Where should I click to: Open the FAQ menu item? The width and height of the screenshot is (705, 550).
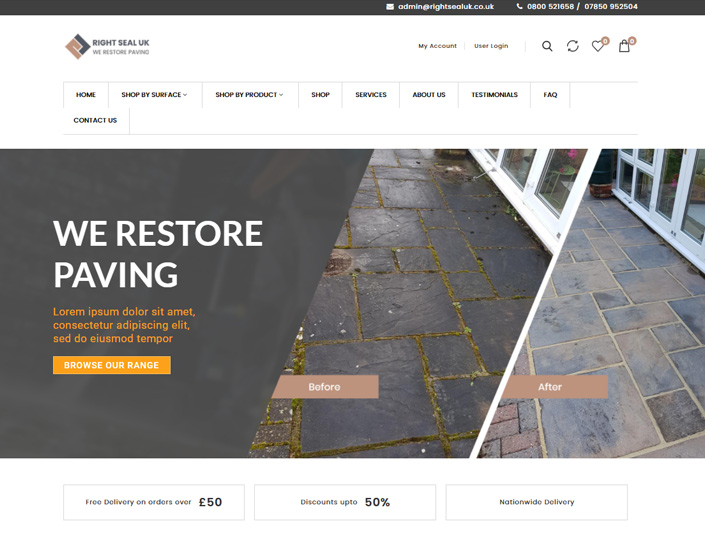[550, 95]
